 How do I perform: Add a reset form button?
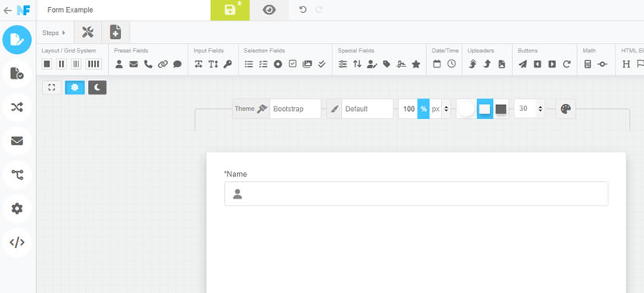point(567,64)
